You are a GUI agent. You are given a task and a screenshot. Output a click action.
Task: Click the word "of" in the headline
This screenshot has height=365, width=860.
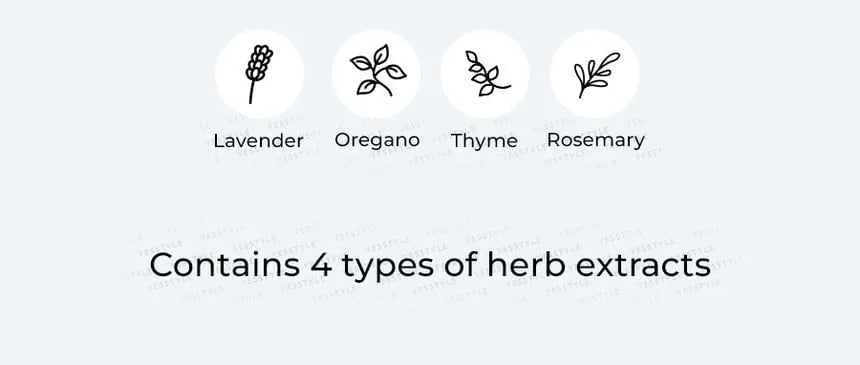(466, 265)
